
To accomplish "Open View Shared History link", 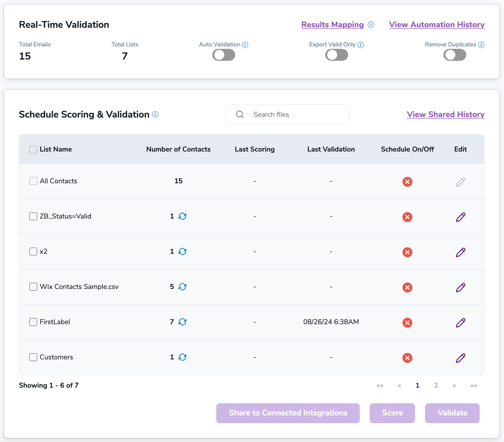I will click(x=445, y=115).
